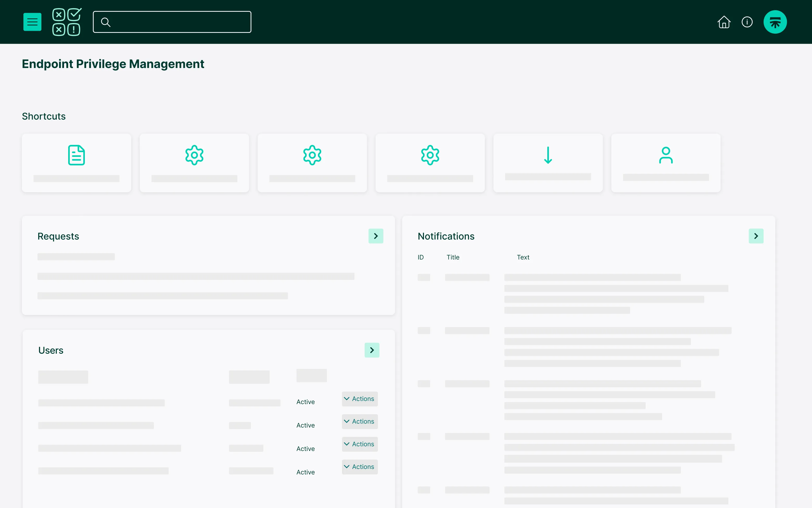Expand the Users panel arrow

point(372,350)
